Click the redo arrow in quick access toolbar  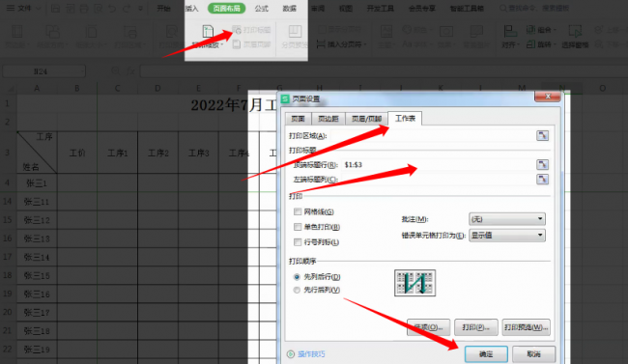pos(128,8)
